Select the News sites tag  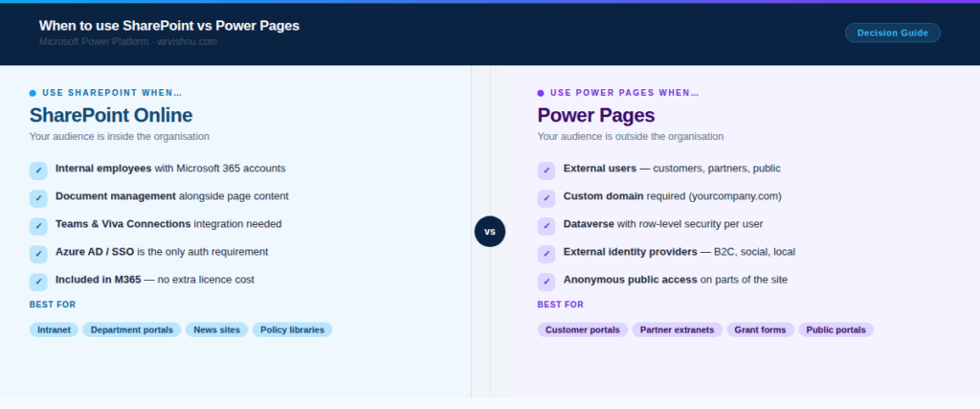(x=217, y=329)
